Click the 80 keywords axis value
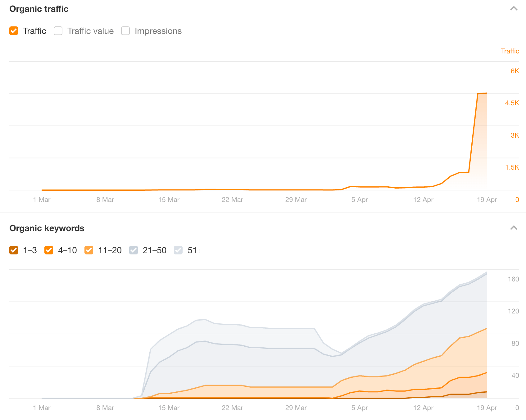This screenshot has width=526, height=420. (515, 344)
